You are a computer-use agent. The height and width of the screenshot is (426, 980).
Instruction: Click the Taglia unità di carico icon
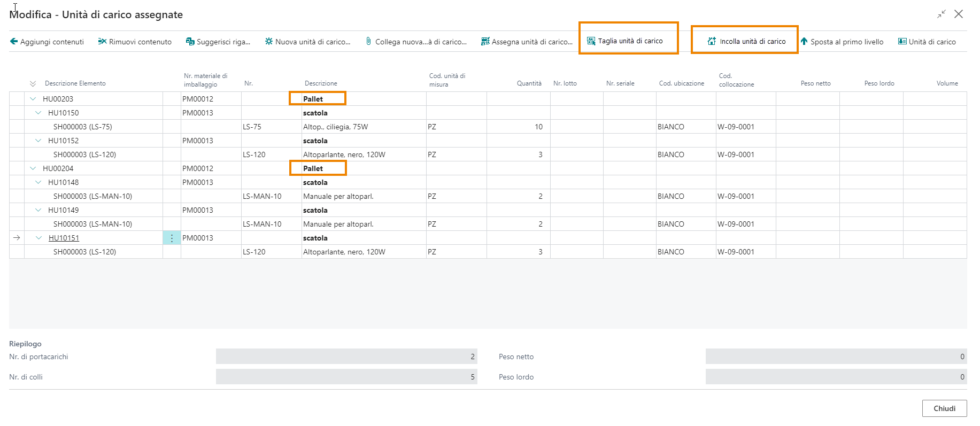tap(591, 41)
